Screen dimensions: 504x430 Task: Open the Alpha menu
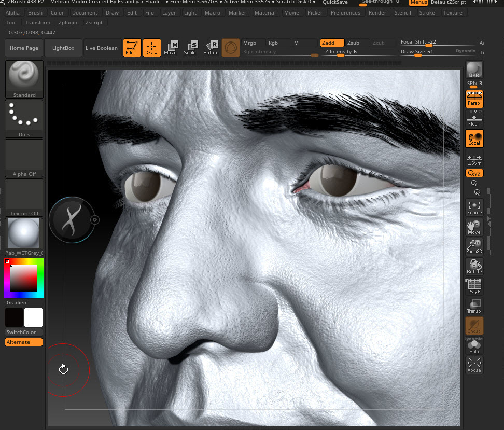point(12,13)
